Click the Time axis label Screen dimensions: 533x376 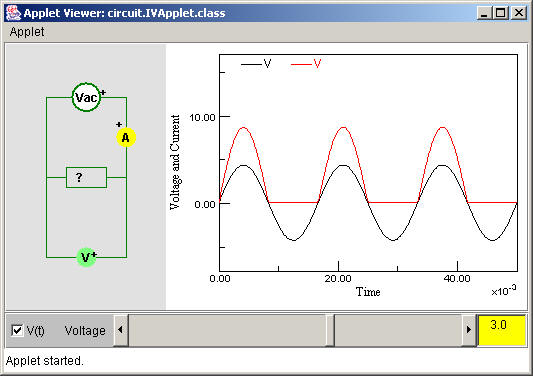click(x=368, y=292)
